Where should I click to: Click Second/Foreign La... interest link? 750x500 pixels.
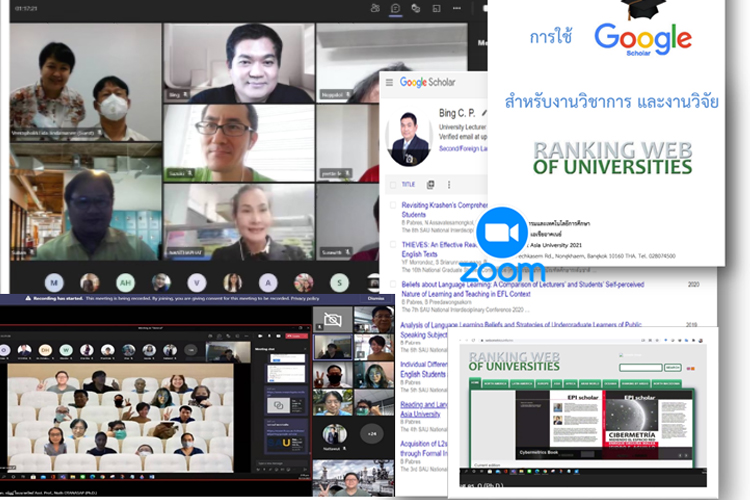pyautogui.click(x=463, y=148)
